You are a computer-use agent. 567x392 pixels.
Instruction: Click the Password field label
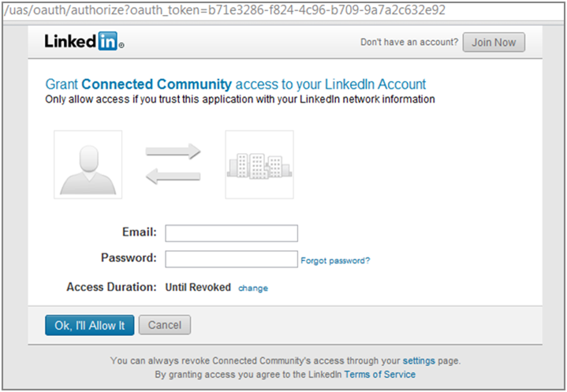129,258
